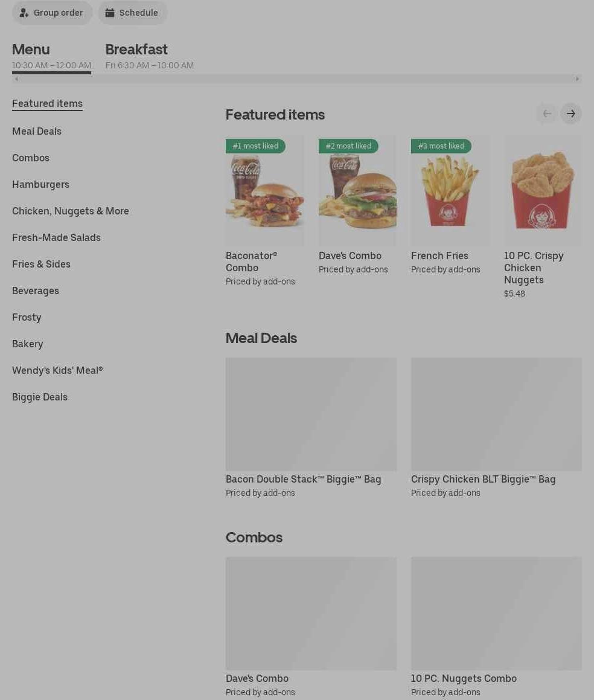Image resolution: width=594 pixels, height=700 pixels.
Task: Select the Menu tab
Action: [51, 56]
